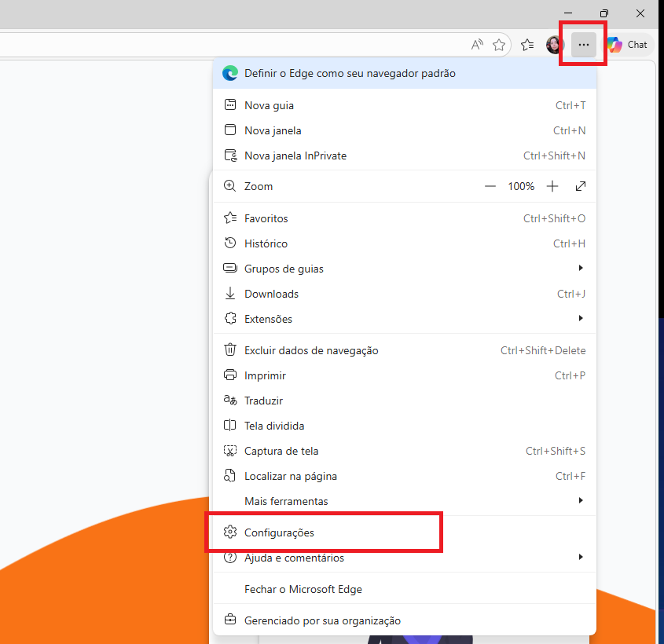Click the Ctrl+Shift+Delete shortcut text
The image size is (664, 644).
(x=543, y=350)
